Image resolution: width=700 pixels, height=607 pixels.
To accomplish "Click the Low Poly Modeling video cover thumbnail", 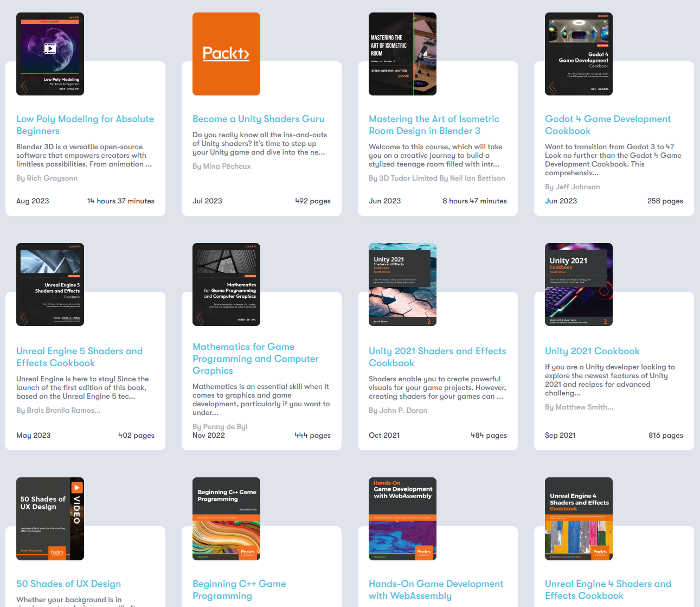I will pos(50,54).
